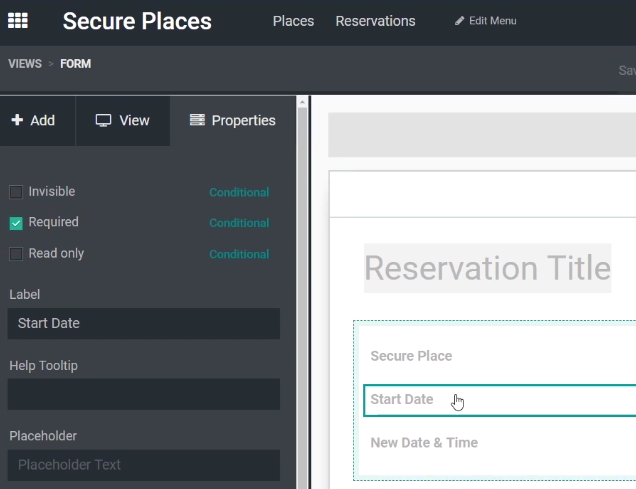Click the Placeholder Text input field
636x489 pixels.
(144, 465)
